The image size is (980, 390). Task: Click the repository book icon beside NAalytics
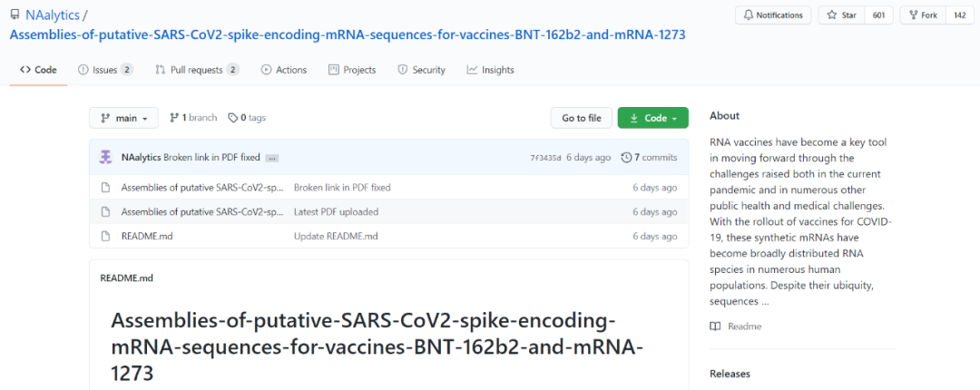pyautogui.click(x=15, y=15)
